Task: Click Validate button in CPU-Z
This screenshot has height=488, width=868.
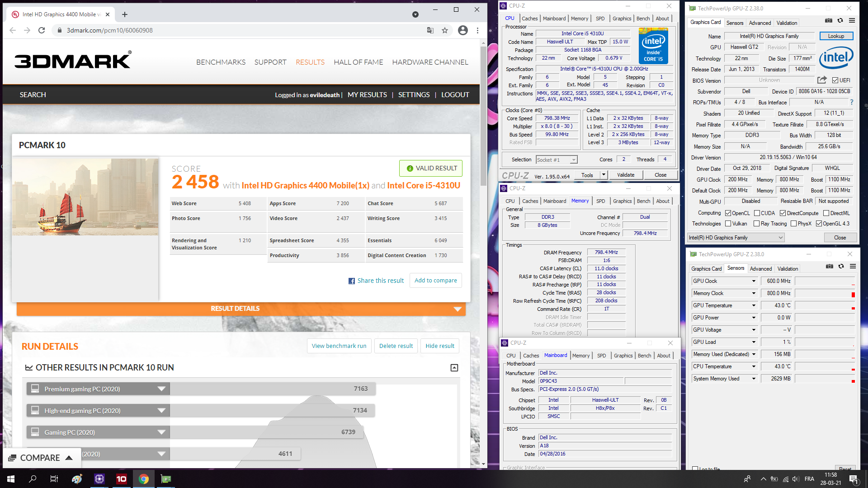Action: pos(626,175)
